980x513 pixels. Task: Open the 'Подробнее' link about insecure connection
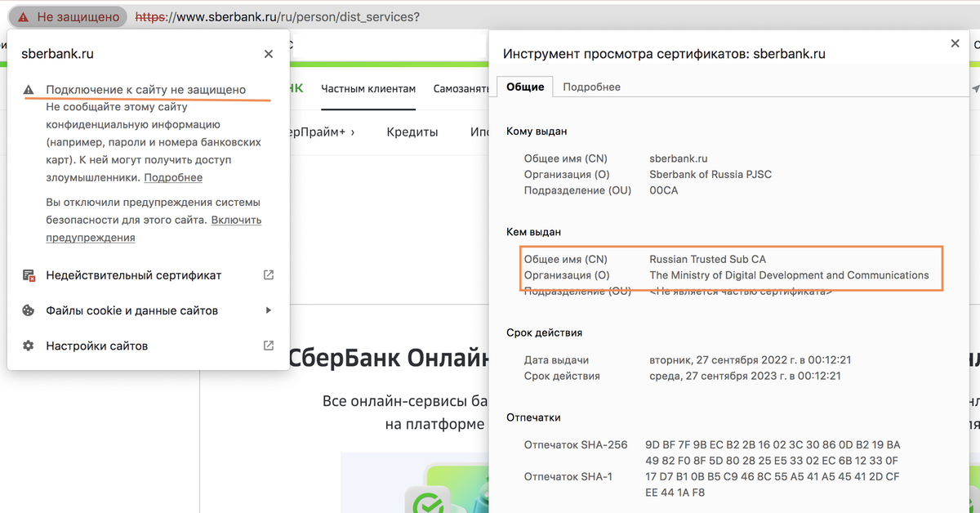pyautogui.click(x=173, y=177)
